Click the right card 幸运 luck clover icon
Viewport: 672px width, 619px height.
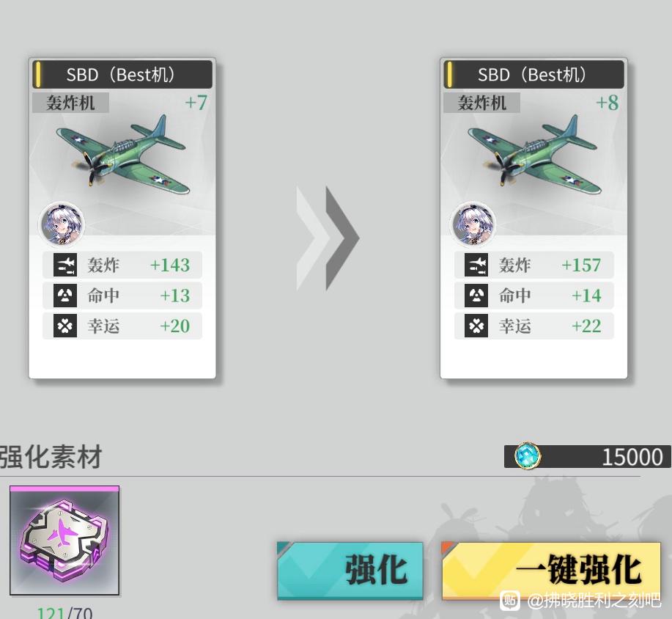coord(476,326)
